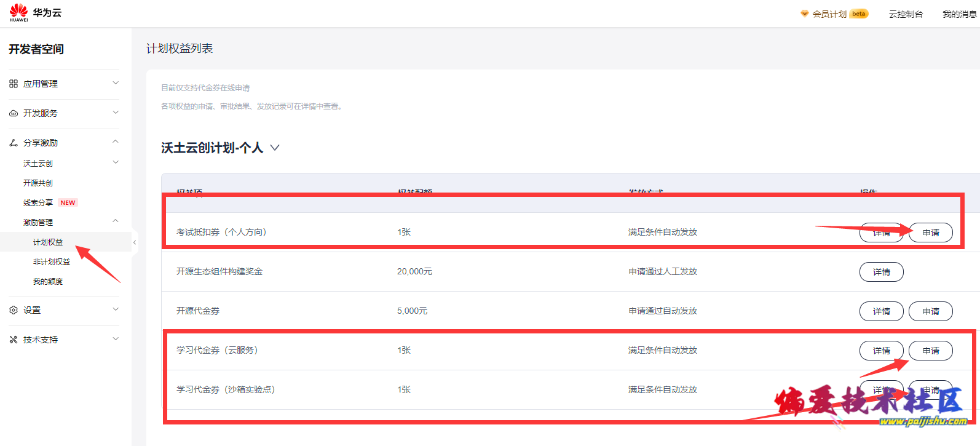The width and height of the screenshot is (980, 446).
Task: Open 沃土云创 submenu item
Action: coord(38,163)
